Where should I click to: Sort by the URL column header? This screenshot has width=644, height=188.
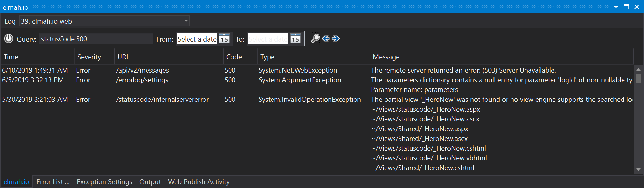[169, 57]
